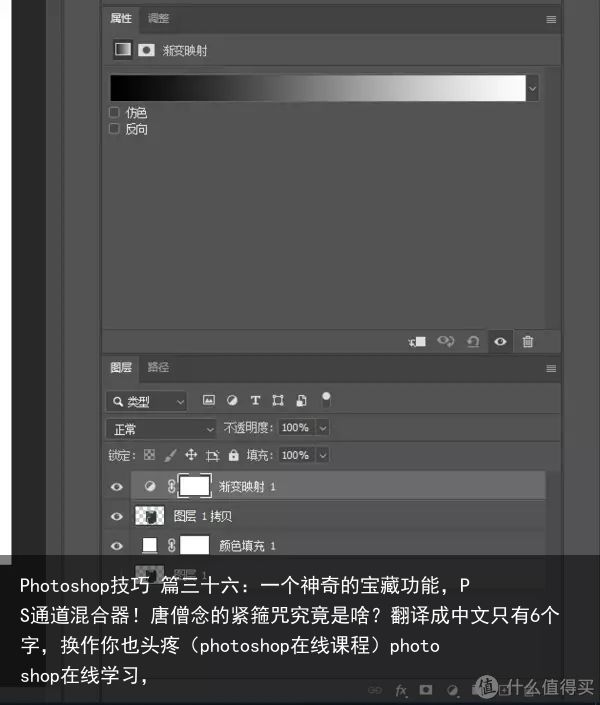The image size is (600, 705).
Task: Open the properties panel menu
Action: 551,19
